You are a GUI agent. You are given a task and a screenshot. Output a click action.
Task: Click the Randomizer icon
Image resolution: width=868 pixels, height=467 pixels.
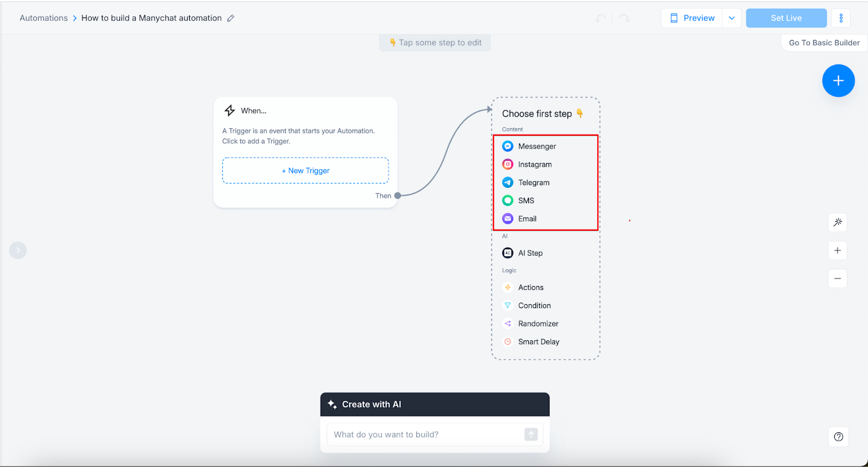(x=508, y=324)
